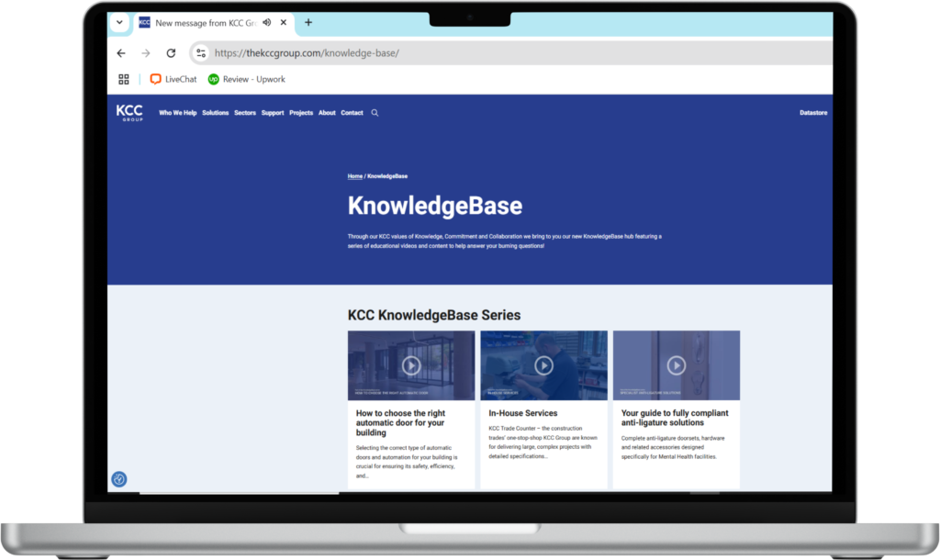Go forward to the next page
Image resolution: width=940 pixels, height=560 pixels.
pyautogui.click(x=146, y=52)
